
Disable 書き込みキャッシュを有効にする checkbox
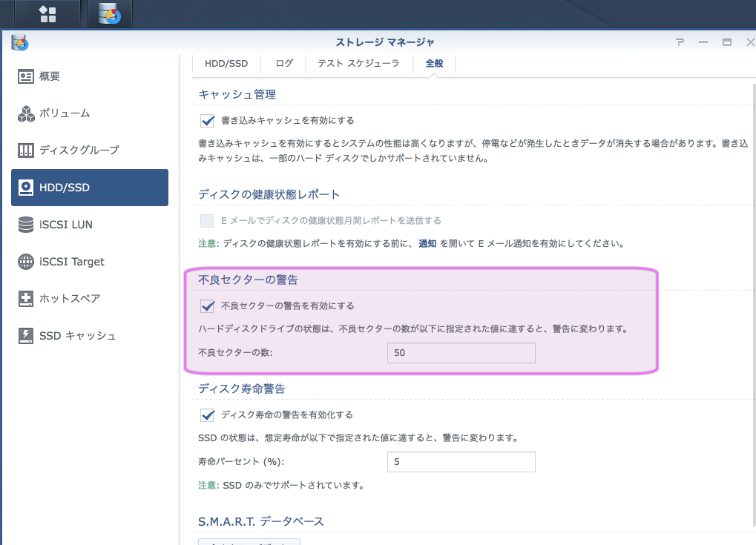(208, 120)
